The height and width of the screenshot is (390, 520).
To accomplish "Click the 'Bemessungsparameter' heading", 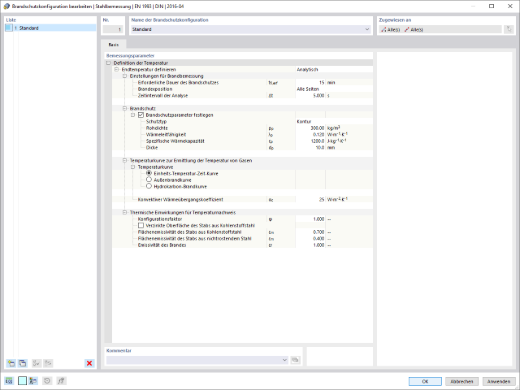I will (x=130, y=56).
